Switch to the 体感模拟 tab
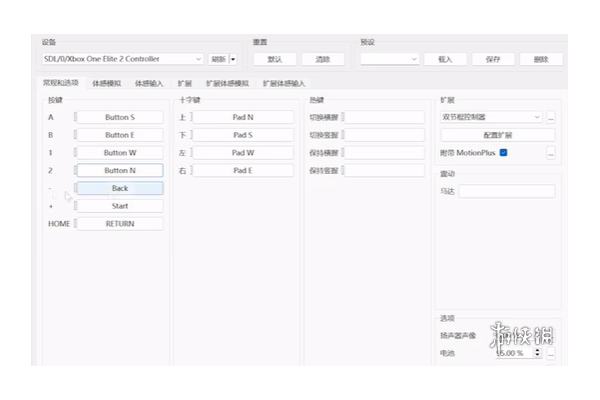The image size is (600, 400). pos(107,83)
